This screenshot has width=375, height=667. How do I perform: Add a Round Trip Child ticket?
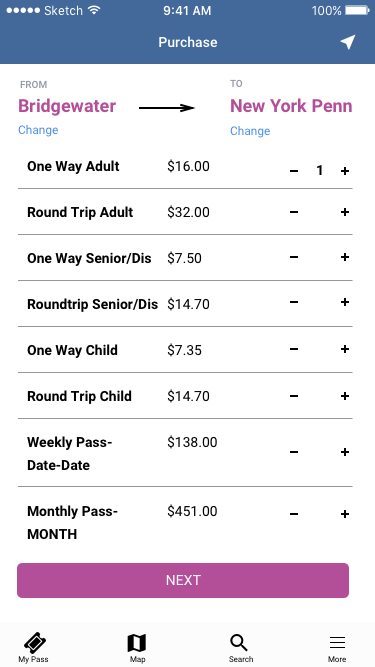345,396
